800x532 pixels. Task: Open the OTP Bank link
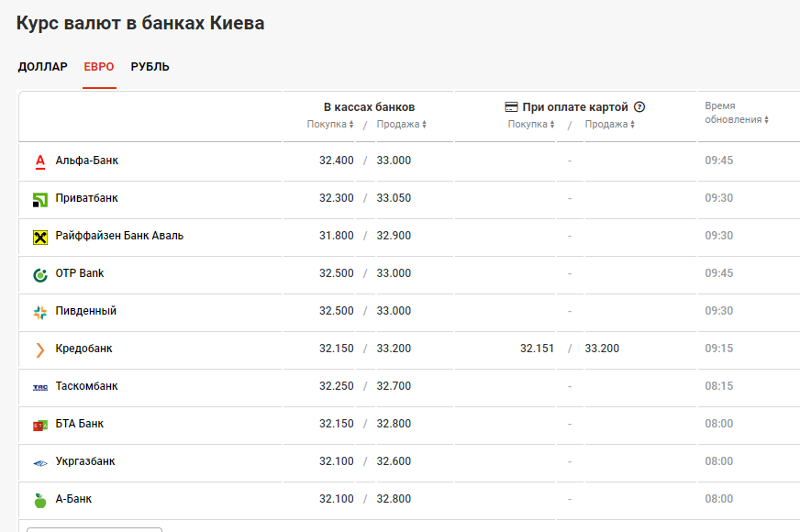point(80,273)
